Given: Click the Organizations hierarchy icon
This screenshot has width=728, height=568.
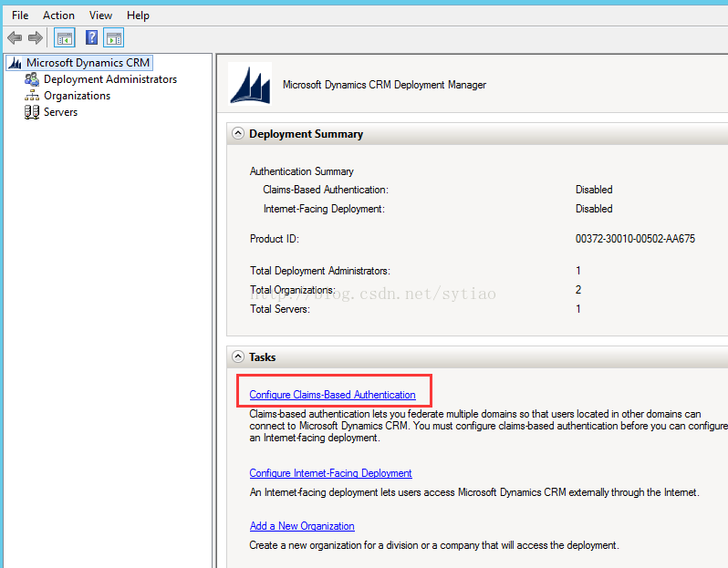Looking at the screenshot, I should [x=32, y=96].
